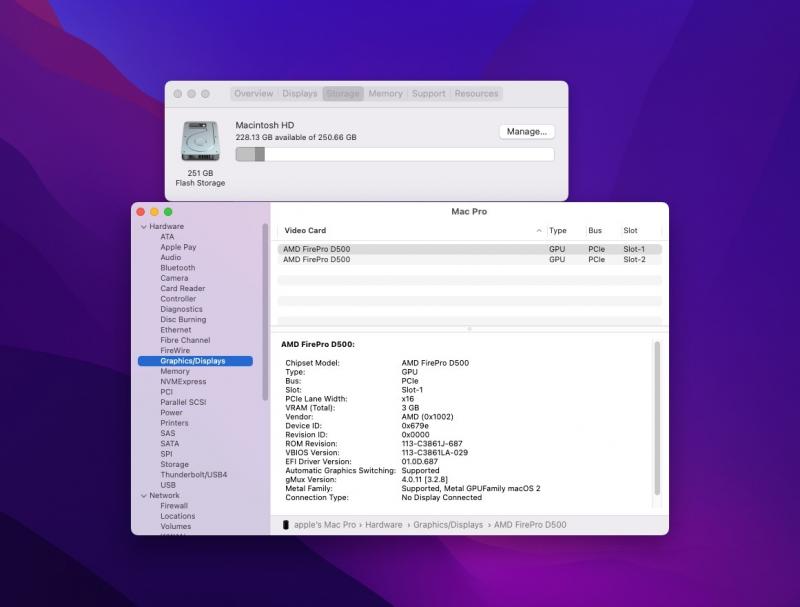This screenshot has height=607, width=800.
Task: Select Apple Pay in the sidebar
Action: pyautogui.click(x=178, y=247)
